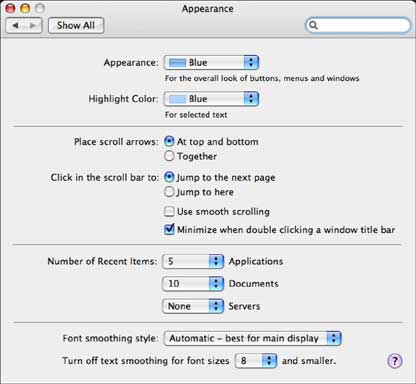Open the recent Documents count dropdown
The image size is (416, 384).
pos(193,283)
